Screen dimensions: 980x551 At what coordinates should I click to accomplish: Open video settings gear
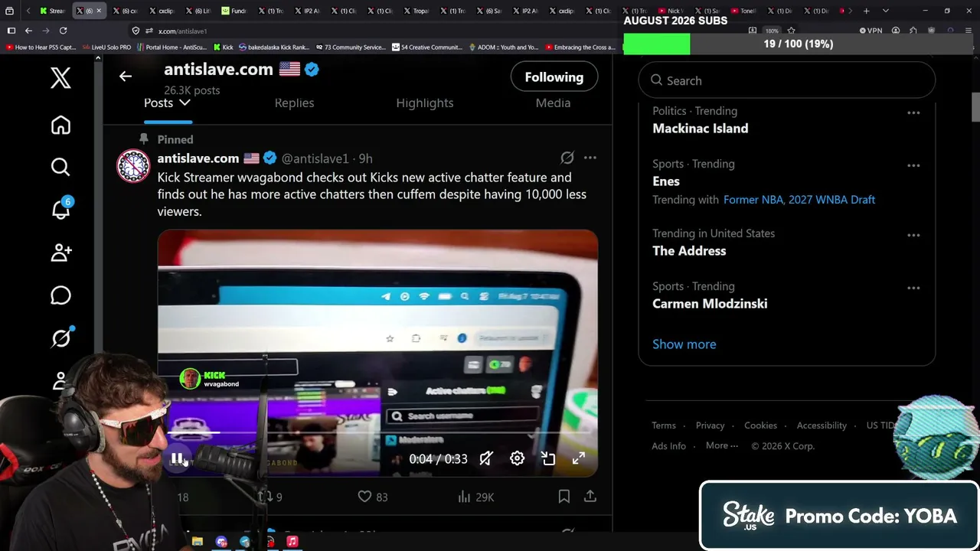click(x=517, y=458)
